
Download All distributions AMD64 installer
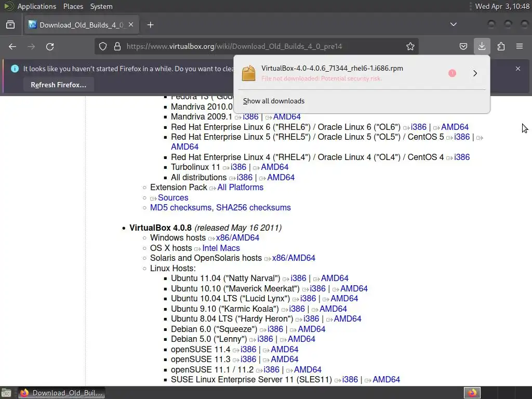pos(281,178)
